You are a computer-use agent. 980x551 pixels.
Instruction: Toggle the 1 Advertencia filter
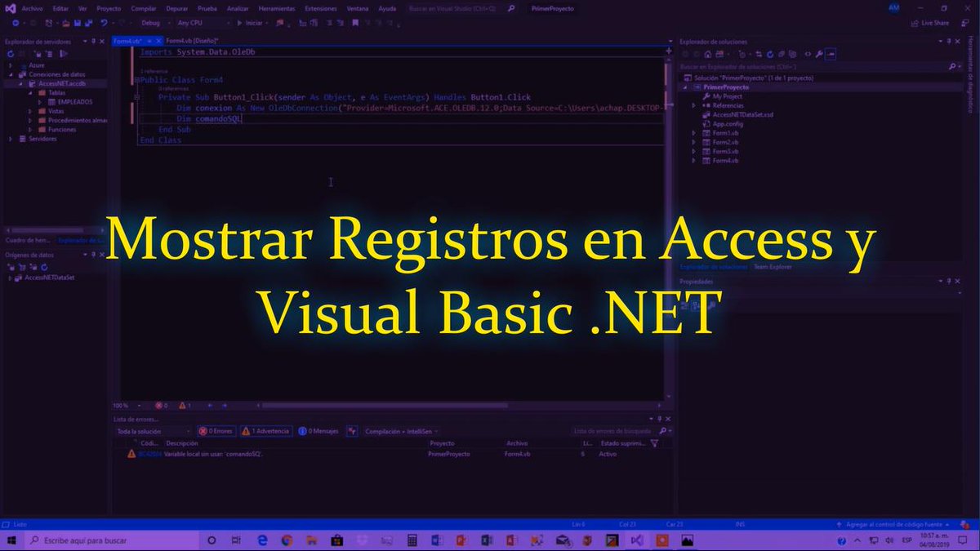coord(265,430)
